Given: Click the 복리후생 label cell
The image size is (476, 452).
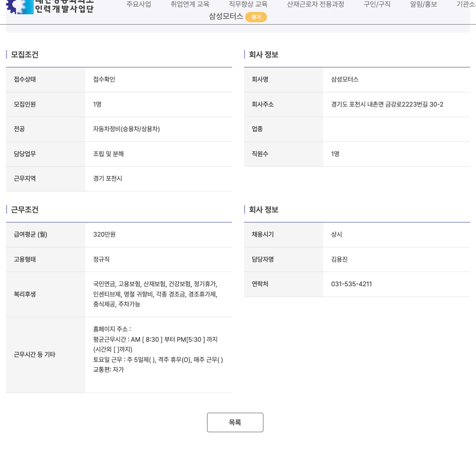Looking at the screenshot, I should click(46, 294).
